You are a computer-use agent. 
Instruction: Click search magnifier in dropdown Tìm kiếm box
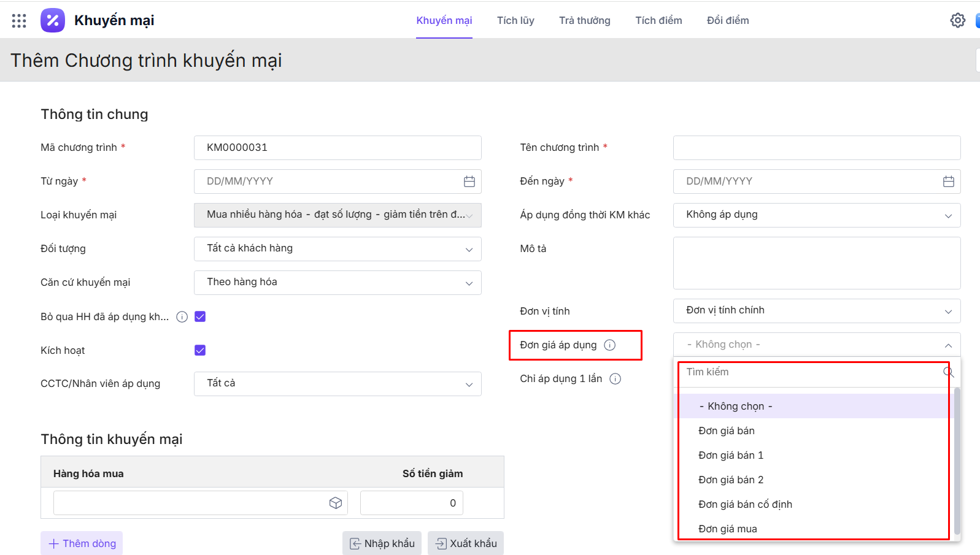pos(948,372)
